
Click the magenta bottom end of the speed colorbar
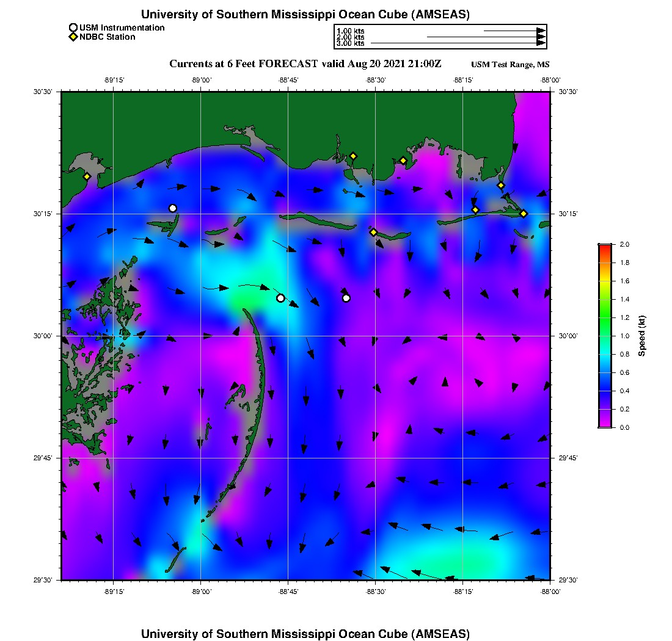[604, 425]
